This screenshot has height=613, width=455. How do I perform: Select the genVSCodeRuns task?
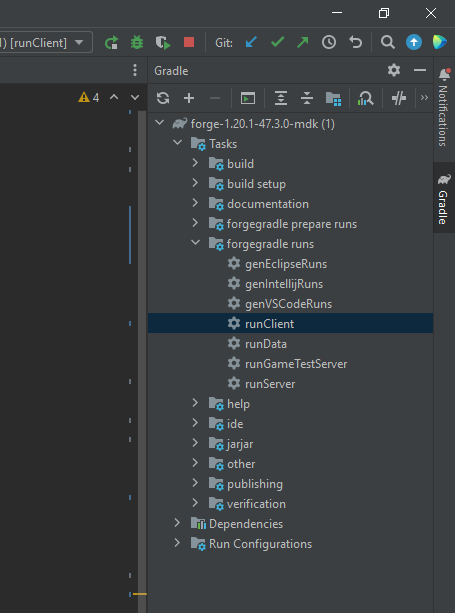[290, 304]
